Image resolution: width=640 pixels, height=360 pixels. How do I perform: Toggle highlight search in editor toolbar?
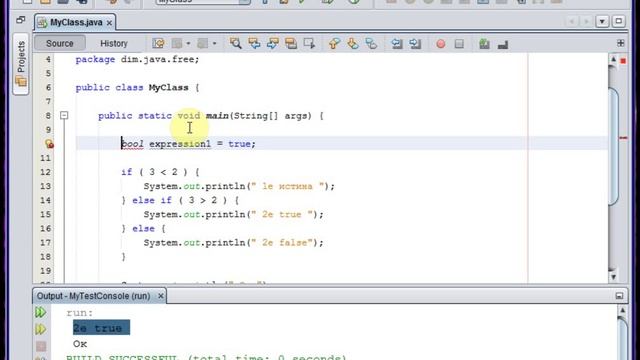[291, 43]
